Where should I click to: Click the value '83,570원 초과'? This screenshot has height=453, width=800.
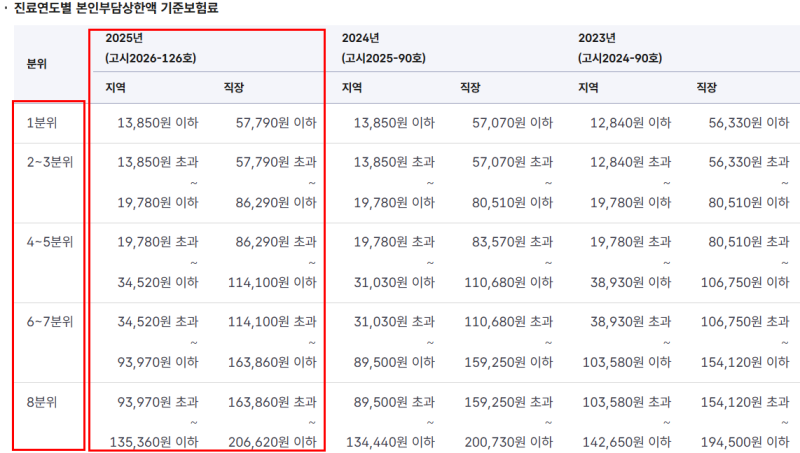click(x=512, y=242)
